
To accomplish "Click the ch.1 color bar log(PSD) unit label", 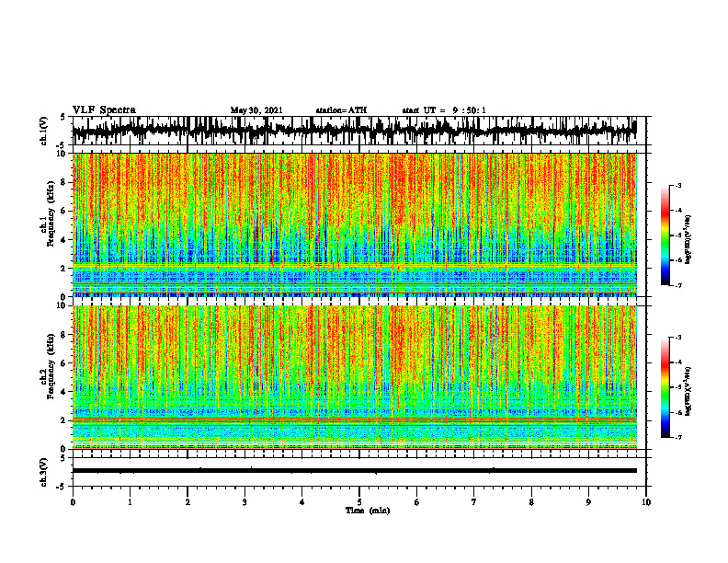I will (x=688, y=240).
